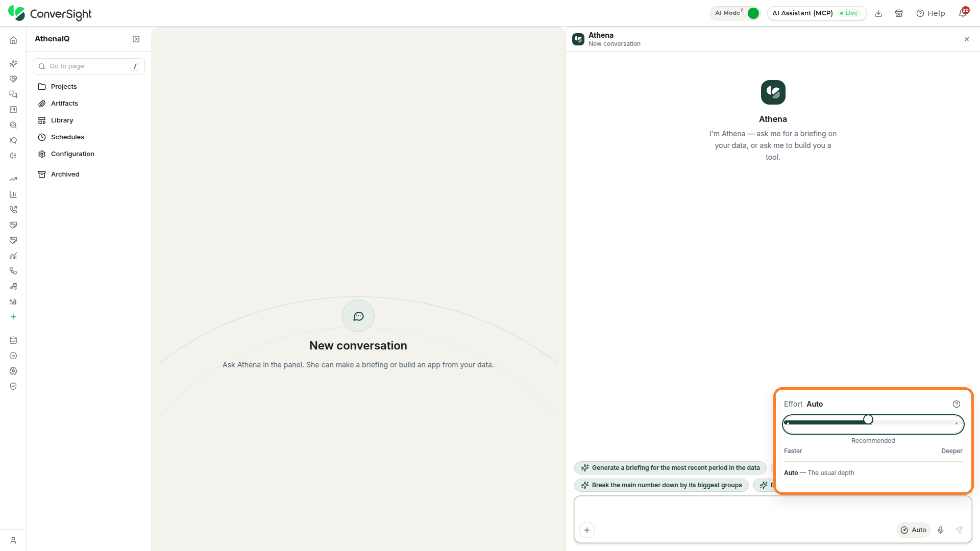Select 'Generate a briefing for the most recent period' suggestion
980x551 pixels.
(x=670, y=468)
